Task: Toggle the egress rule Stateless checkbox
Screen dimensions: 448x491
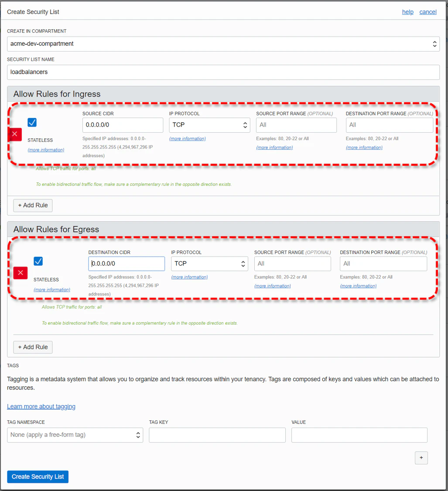Action: point(38,261)
